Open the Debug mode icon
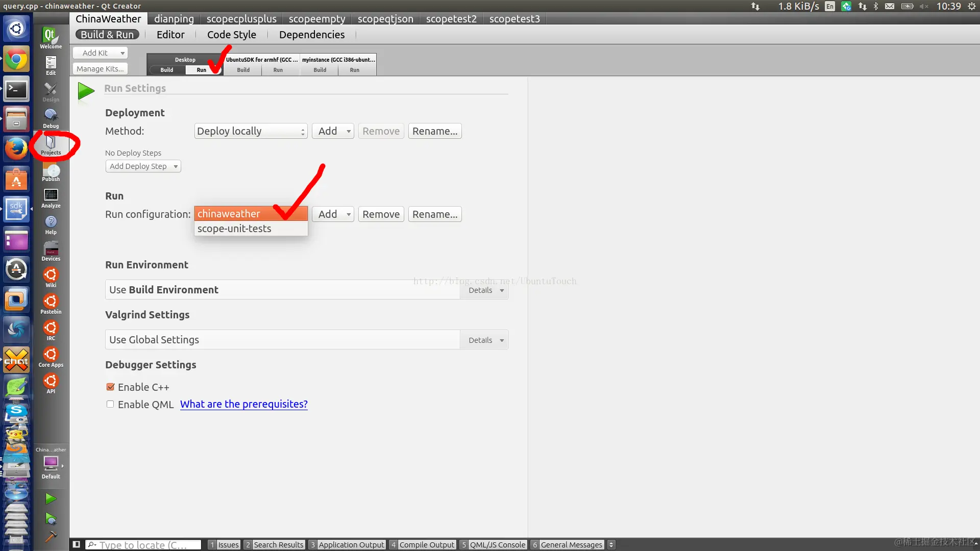 click(51, 118)
